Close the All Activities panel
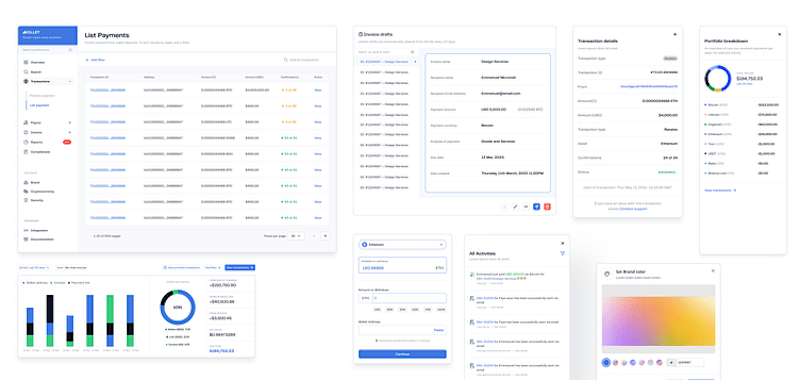 click(562, 243)
